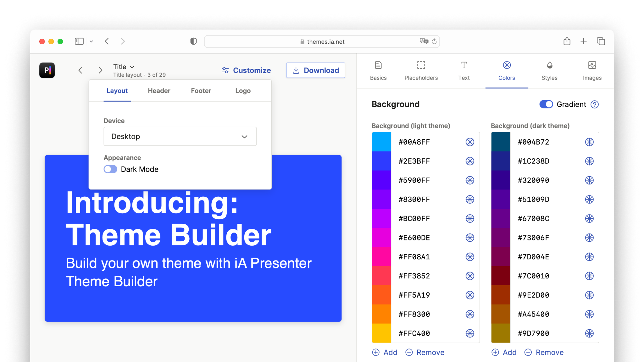This screenshot has height=362, width=644.
Task: Open color picker icon for #9E2D00
Action: [x=589, y=295]
